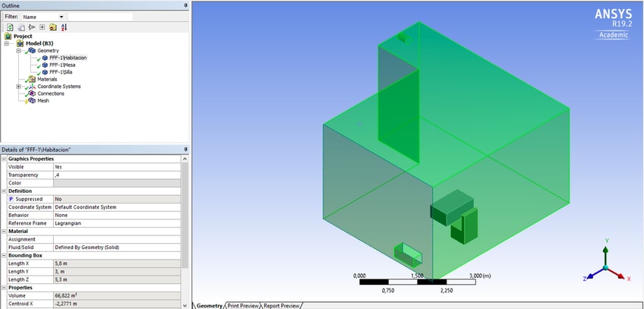Click the Model (B3) node icon
Image resolution: width=644 pixels, height=309 pixels.
click(x=20, y=43)
